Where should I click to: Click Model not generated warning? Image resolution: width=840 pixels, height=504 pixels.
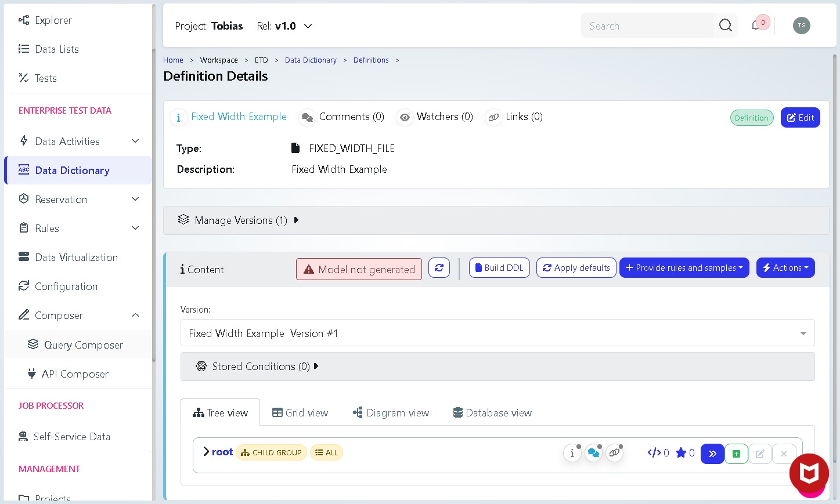point(359,269)
